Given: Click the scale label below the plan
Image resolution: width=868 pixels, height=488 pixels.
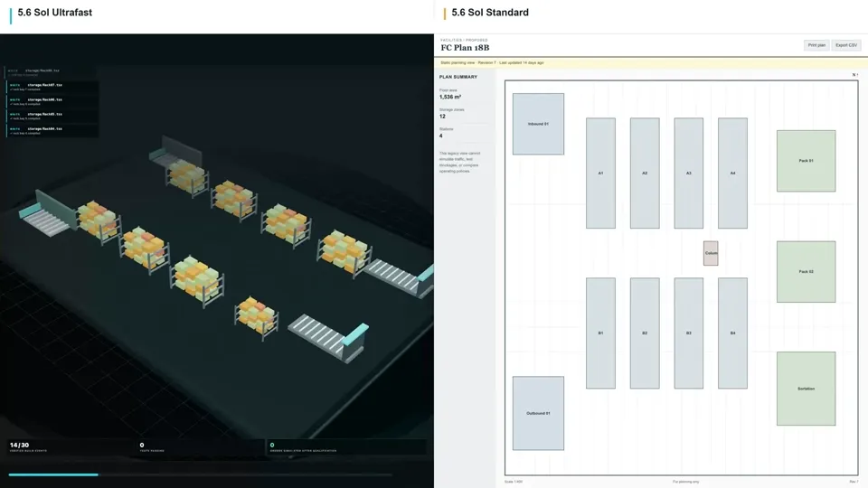Looking at the screenshot, I should tap(514, 482).
